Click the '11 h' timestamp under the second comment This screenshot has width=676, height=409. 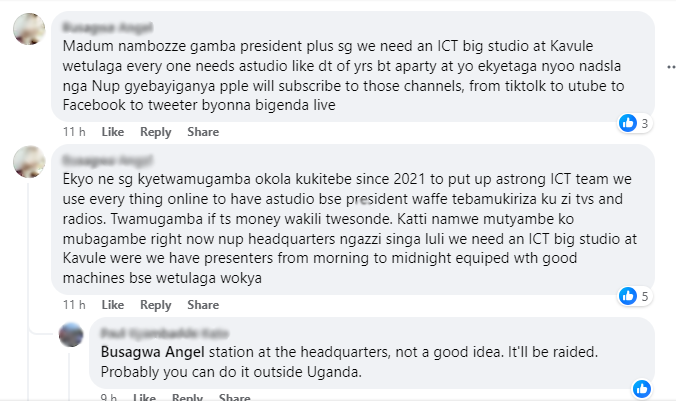point(73,305)
